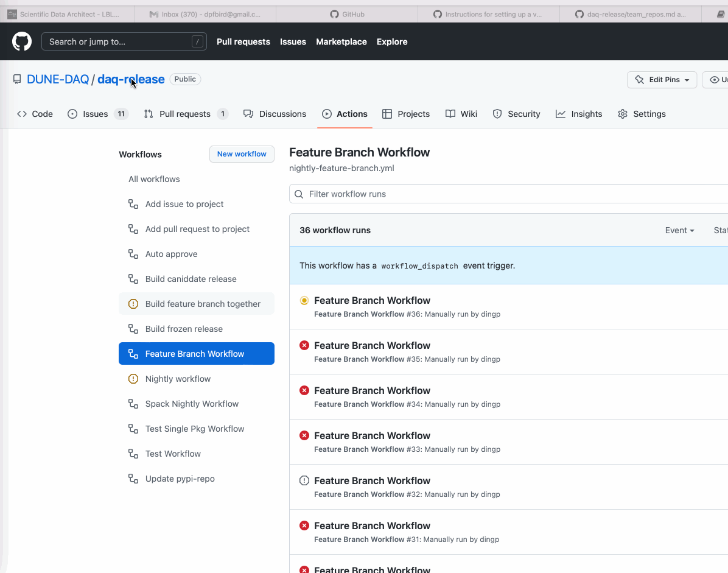This screenshot has width=728, height=573.
Task: Focus the Filter workflow runs field
Action: pos(508,194)
